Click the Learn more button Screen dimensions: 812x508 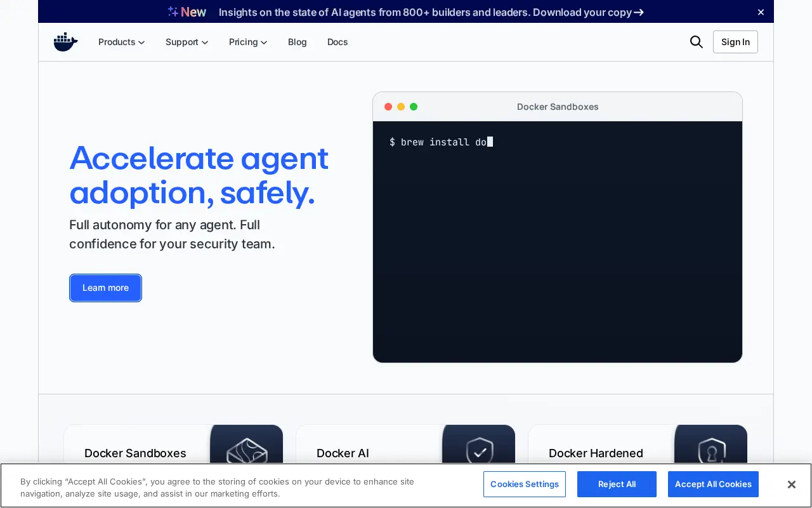tap(105, 288)
